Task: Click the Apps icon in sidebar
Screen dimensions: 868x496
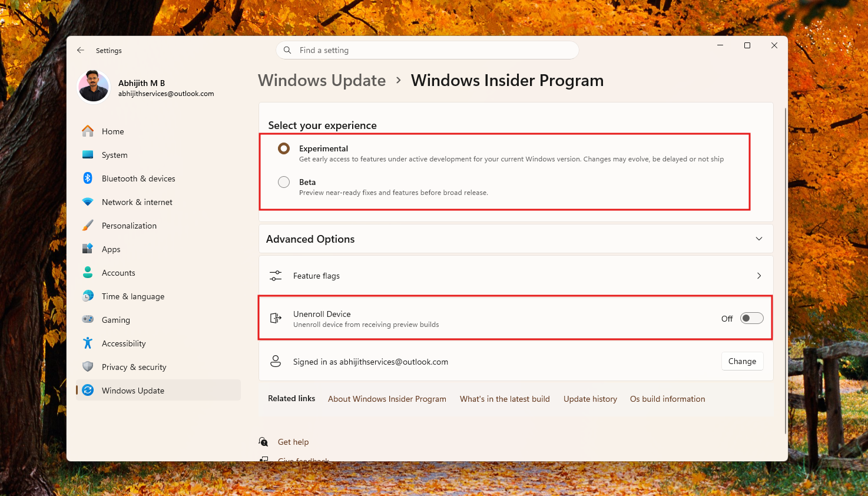Action: [x=88, y=249]
